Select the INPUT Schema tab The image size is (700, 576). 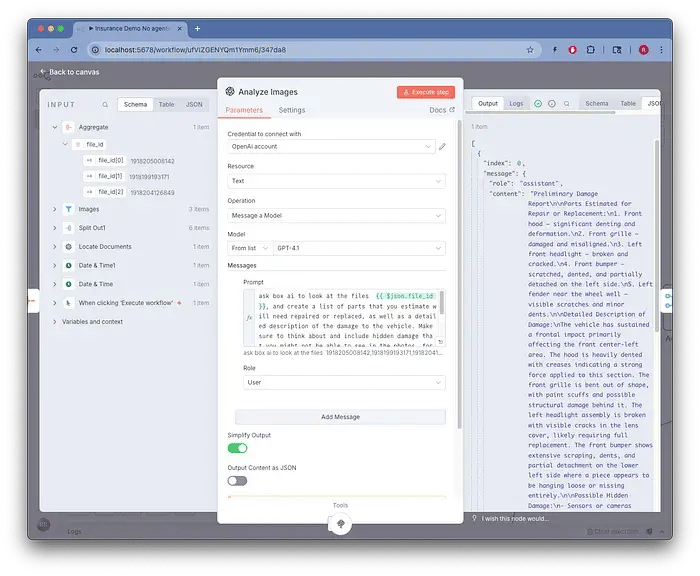[x=135, y=104]
